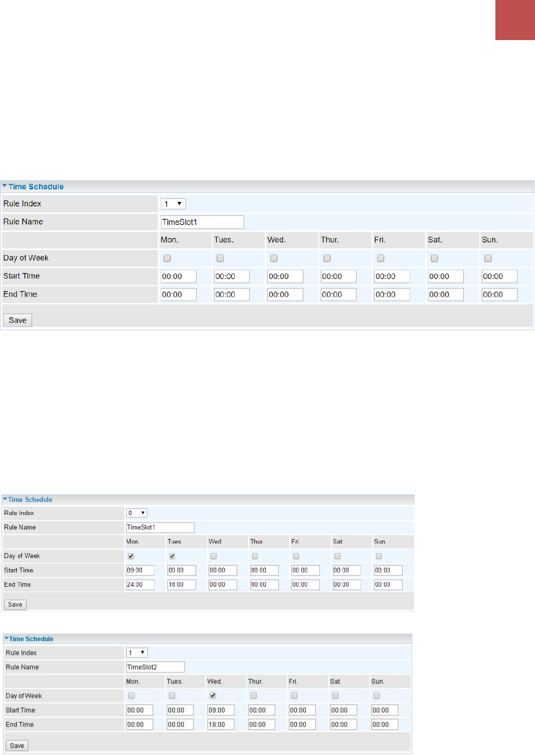Click Save in the TimeSlot2 panel
This screenshot has width=535, height=756.
17,745
